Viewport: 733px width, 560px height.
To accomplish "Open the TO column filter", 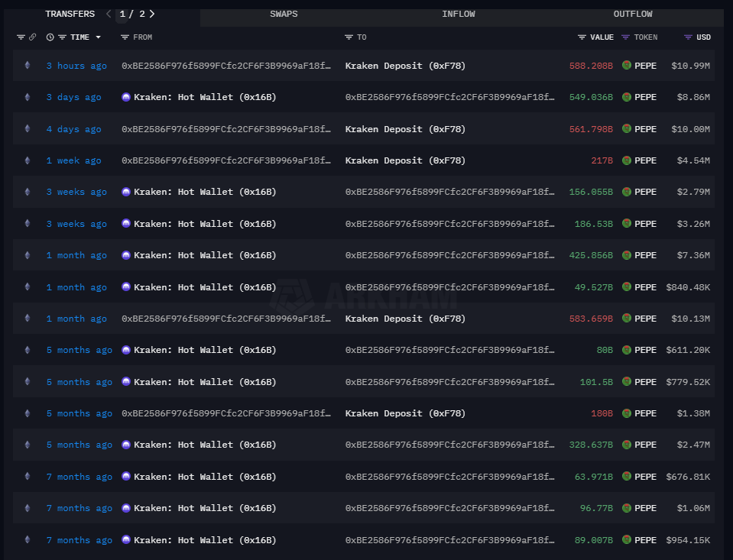I will pyautogui.click(x=349, y=37).
